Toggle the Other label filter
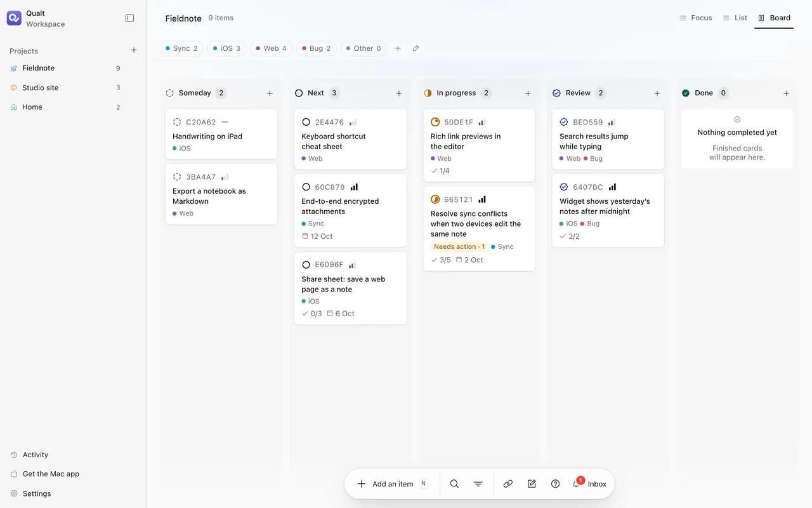 click(x=363, y=48)
